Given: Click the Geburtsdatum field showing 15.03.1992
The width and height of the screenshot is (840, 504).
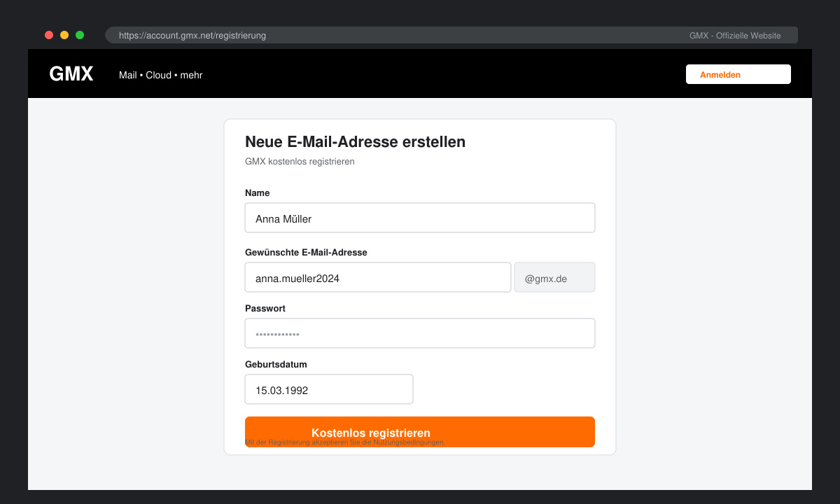Looking at the screenshot, I should click(x=329, y=389).
